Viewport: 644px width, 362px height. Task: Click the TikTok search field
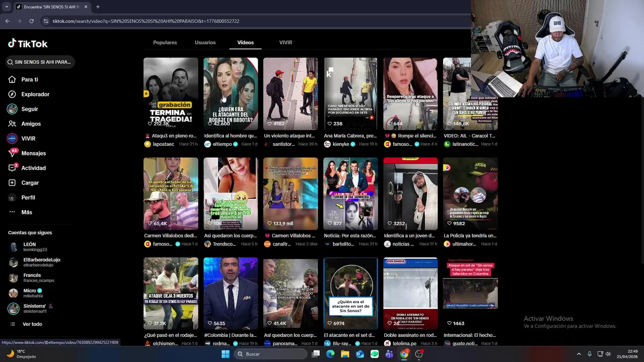(x=40, y=62)
